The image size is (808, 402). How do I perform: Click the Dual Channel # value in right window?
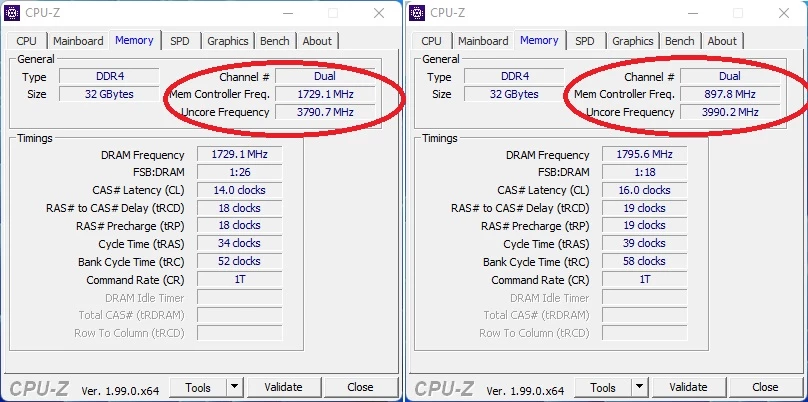coord(730,76)
